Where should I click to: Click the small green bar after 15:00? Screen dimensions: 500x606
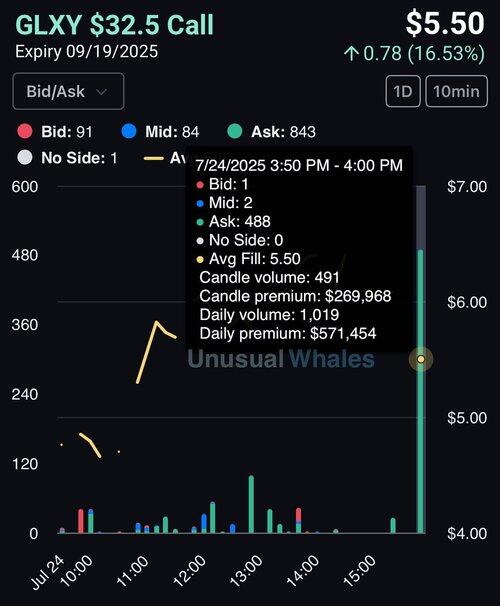[x=393, y=525]
